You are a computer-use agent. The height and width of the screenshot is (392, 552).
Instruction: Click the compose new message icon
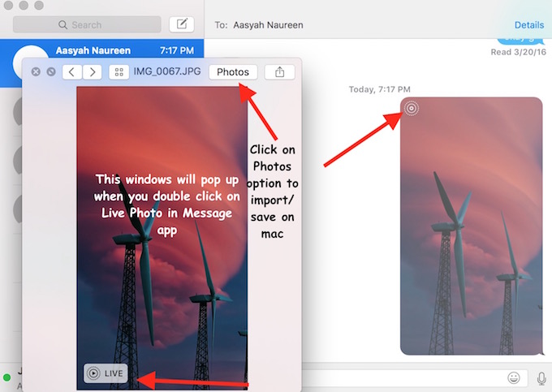point(184,24)
